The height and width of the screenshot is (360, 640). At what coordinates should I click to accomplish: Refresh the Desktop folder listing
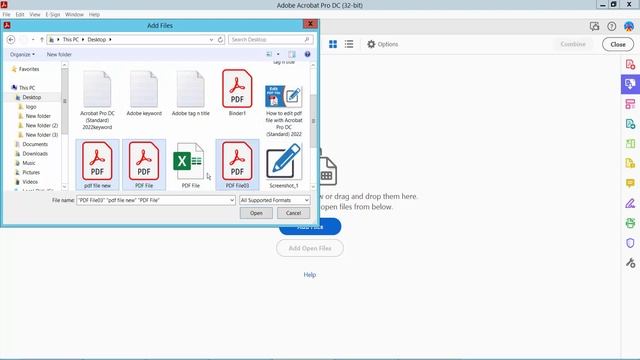pyautogui.click(x=220, y=40)
